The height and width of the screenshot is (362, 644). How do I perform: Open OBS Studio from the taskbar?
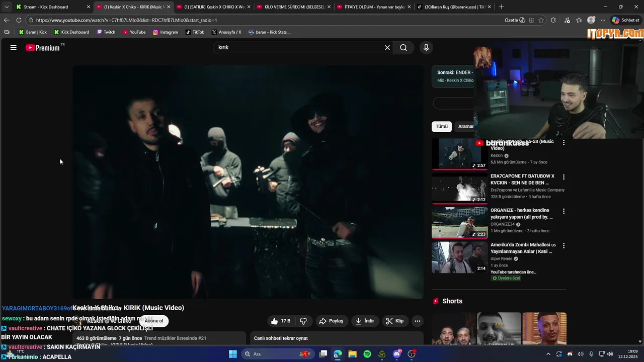point(412,354)
